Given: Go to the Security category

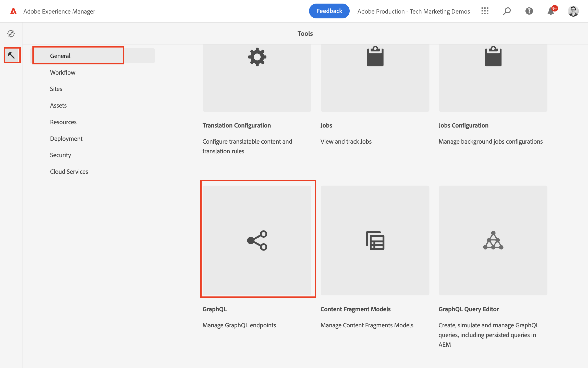Looking at the screenshot, I should pos(60,155).
